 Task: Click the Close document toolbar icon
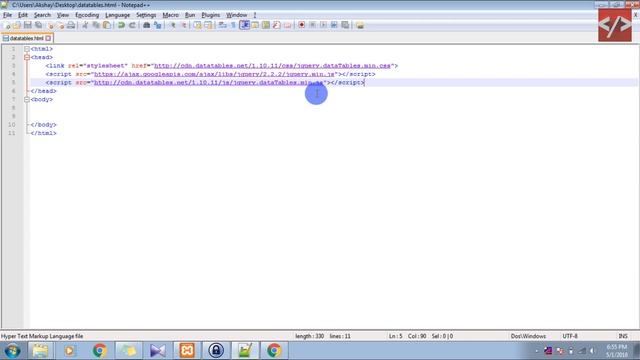(x=51, y=25)
